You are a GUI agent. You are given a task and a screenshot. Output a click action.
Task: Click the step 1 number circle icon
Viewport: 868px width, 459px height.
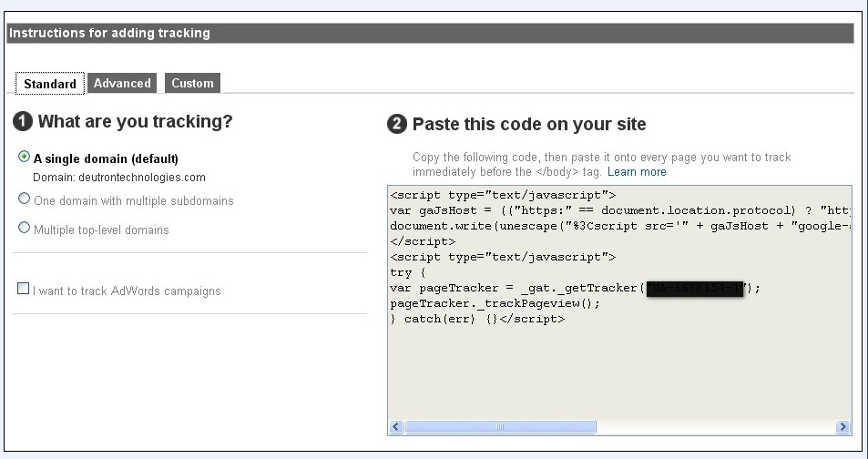[23, 121]
